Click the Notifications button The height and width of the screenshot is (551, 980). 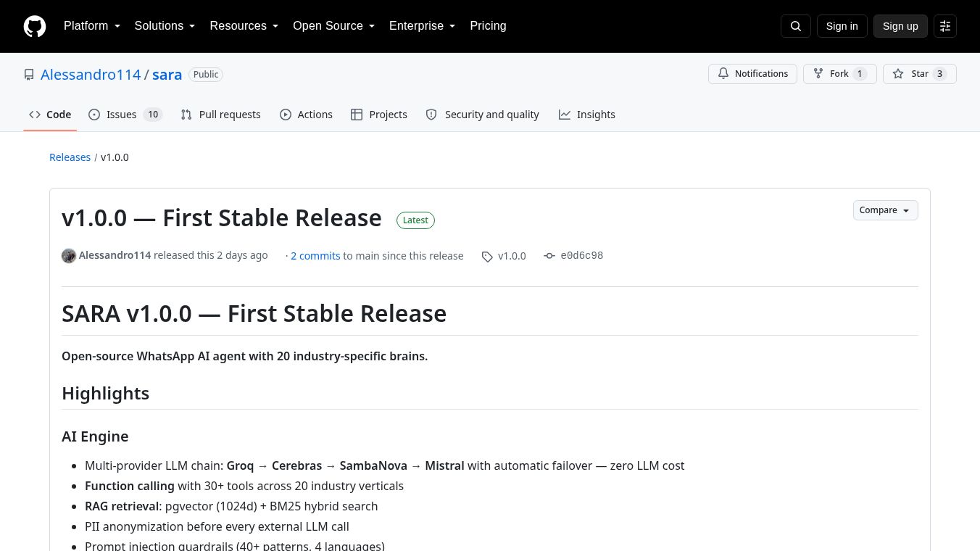point(752,74)
